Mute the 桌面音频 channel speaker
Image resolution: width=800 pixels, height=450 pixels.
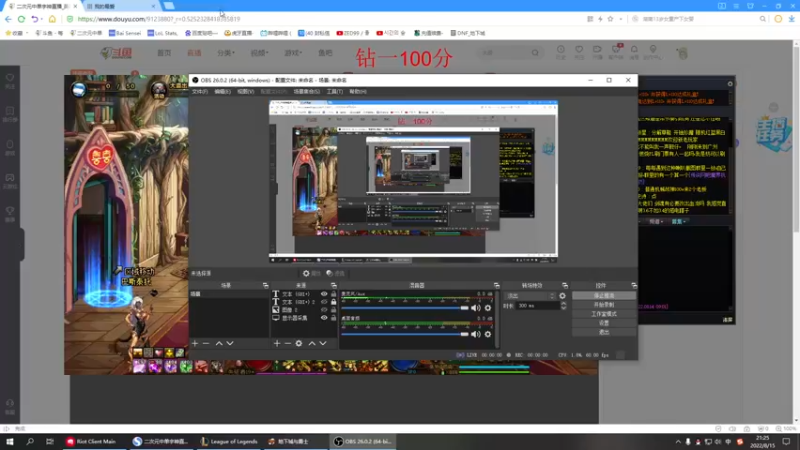476,334
